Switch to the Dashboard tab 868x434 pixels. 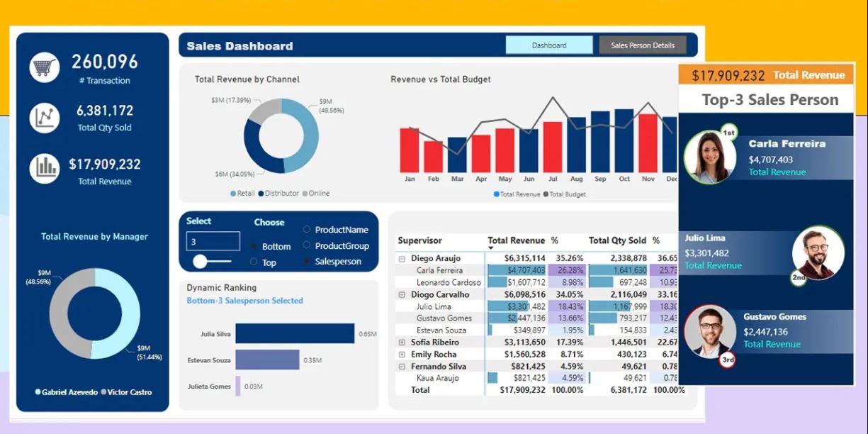coord(549,45)
